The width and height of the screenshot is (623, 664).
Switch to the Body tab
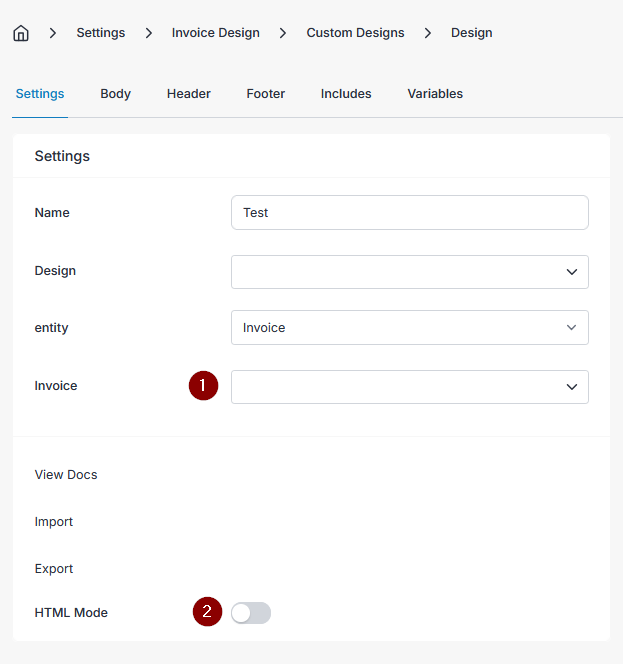pos(116,94)
